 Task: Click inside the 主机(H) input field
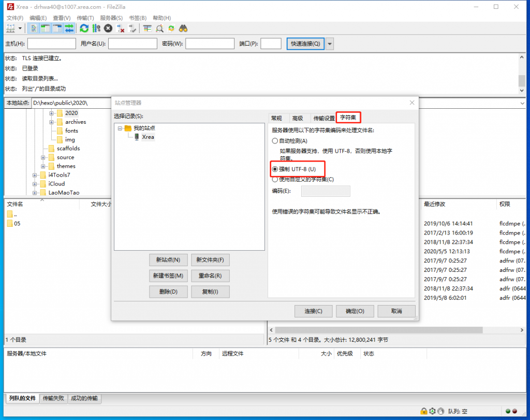[51, 44]
